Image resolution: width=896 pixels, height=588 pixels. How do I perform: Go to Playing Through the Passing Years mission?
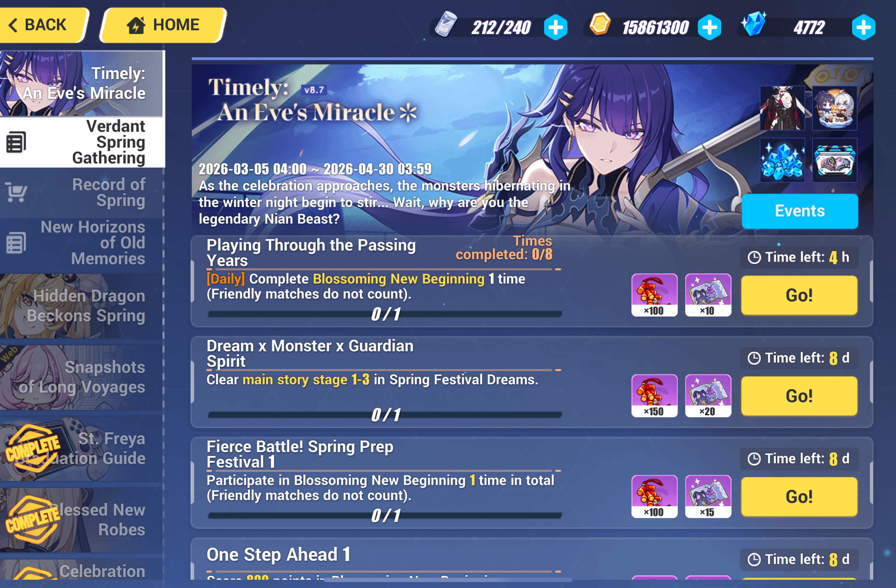pyautogui.click(x=799, y=295)
